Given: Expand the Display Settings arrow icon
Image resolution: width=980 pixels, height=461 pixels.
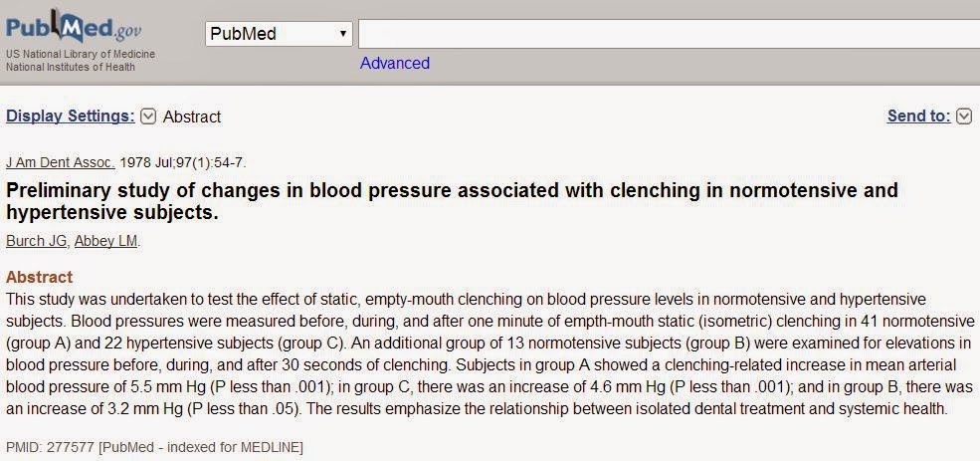Looking at the screenshot, I should pyautogui.click(x=148, y=116).
